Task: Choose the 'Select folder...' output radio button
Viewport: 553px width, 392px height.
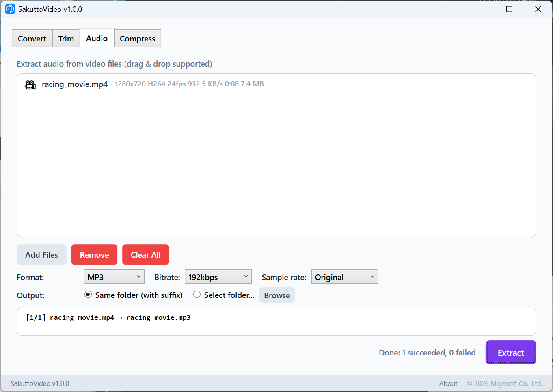Action: pyautogui.click(x=197, y=295)
